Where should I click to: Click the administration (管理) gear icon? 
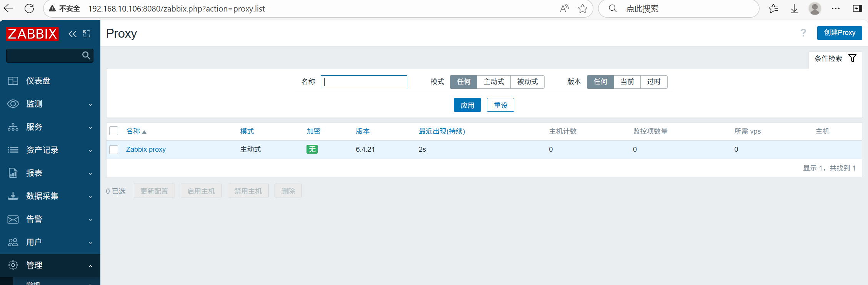pyautogui.click(x=13, y=265)
